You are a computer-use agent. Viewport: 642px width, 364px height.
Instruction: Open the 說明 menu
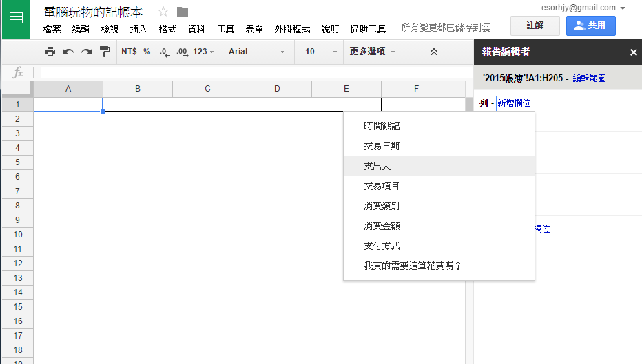pos(330,29)
